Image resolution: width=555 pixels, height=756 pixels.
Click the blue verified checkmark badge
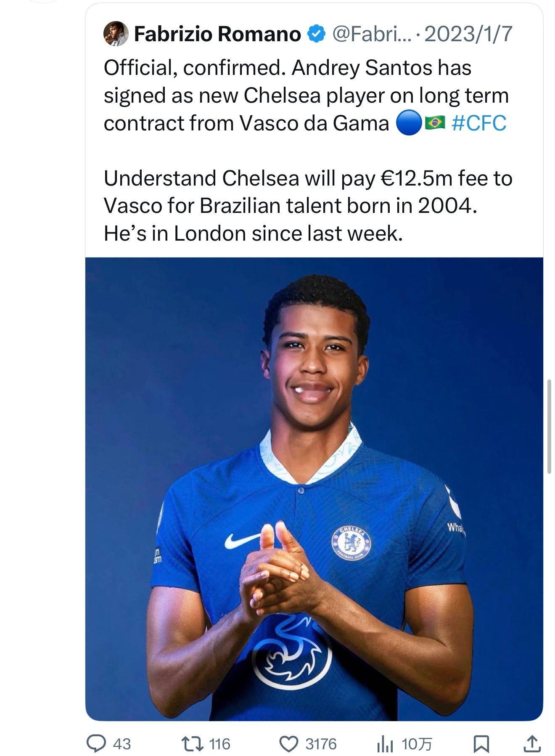click(317, 34)
